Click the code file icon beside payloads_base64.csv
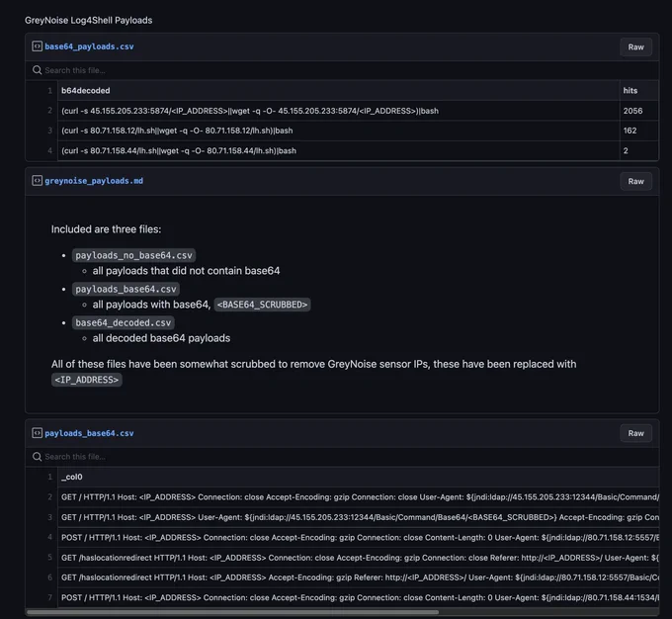The width and height of the screenshot is (672, 619). point(37,433)
